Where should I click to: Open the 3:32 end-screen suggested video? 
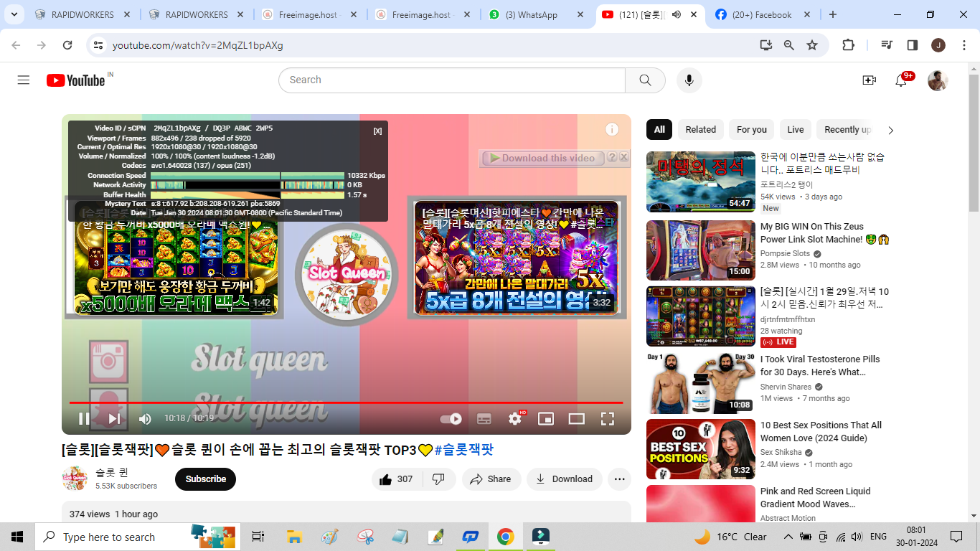516,257
